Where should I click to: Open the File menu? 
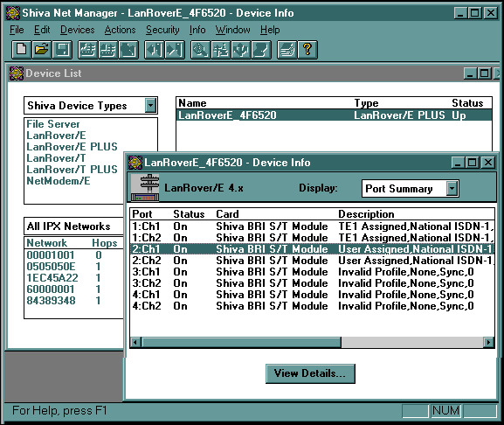tap(17, 30)
